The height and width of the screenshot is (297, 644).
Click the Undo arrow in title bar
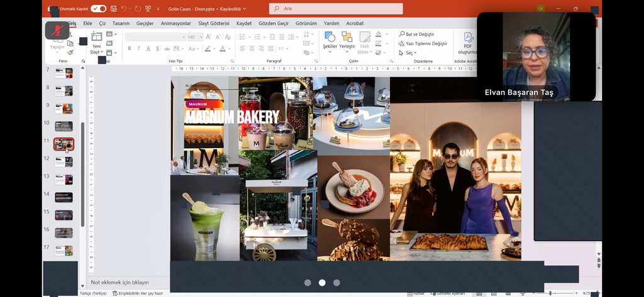(123, 9)
